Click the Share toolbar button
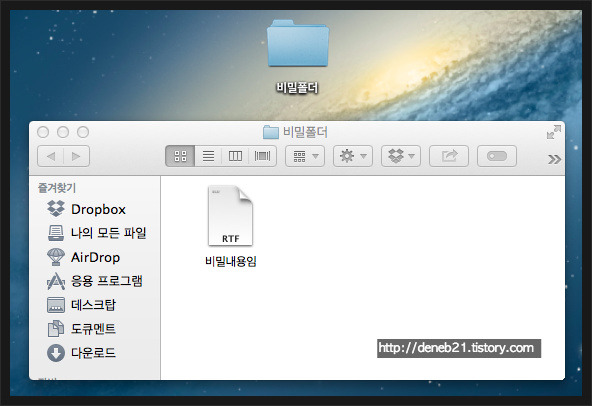 pyautogui.click(x=449, y=156)
